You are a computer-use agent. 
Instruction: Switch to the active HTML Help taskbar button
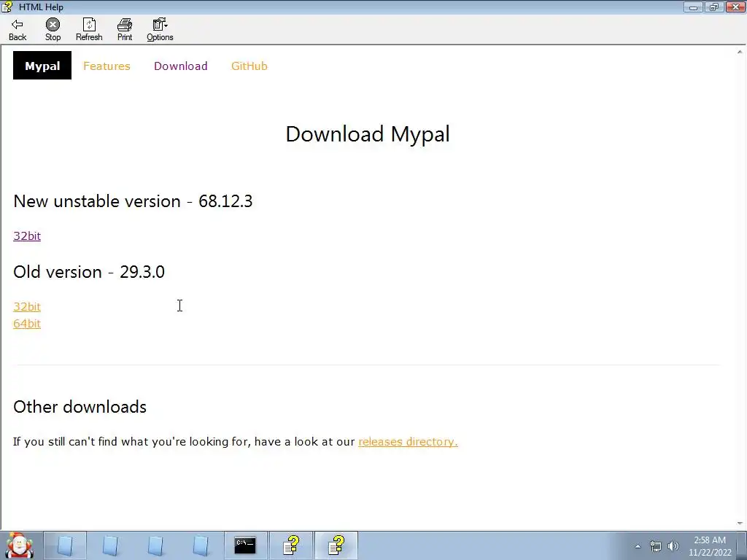(x=336, y=545)
